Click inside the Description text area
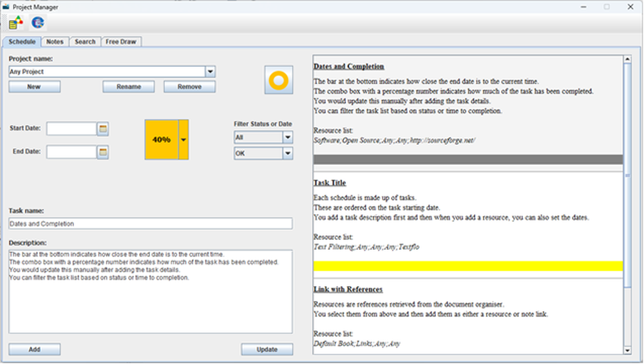Image resolution: width=644 pixels, height=364 pixels. tap(150, 292)
